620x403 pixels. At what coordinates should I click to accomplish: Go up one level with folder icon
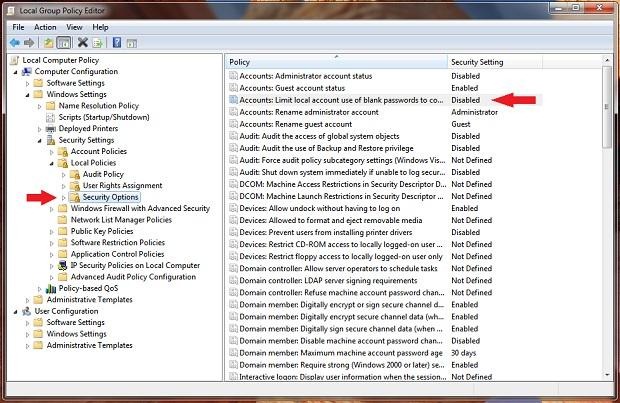(x=48, y=42)
